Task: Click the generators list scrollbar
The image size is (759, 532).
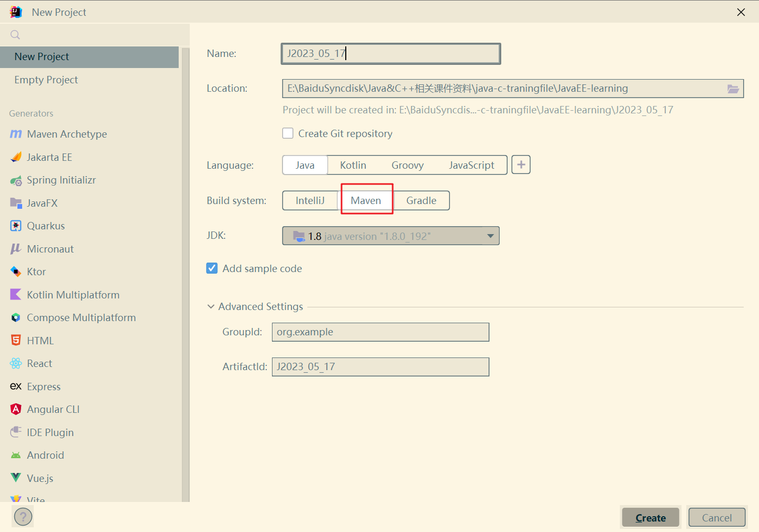Action: tap(186, 274)
